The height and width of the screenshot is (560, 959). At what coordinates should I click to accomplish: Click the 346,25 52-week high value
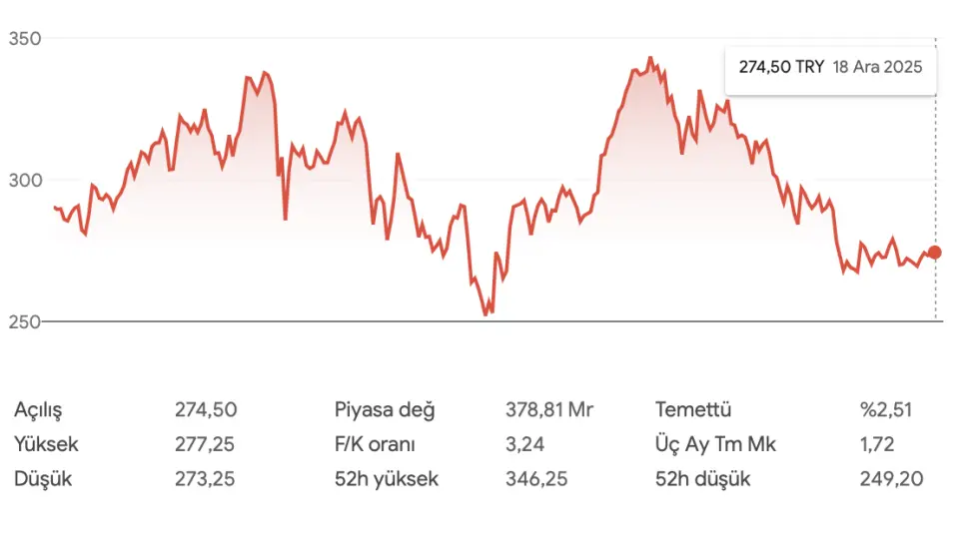click(x=536, y=479)
